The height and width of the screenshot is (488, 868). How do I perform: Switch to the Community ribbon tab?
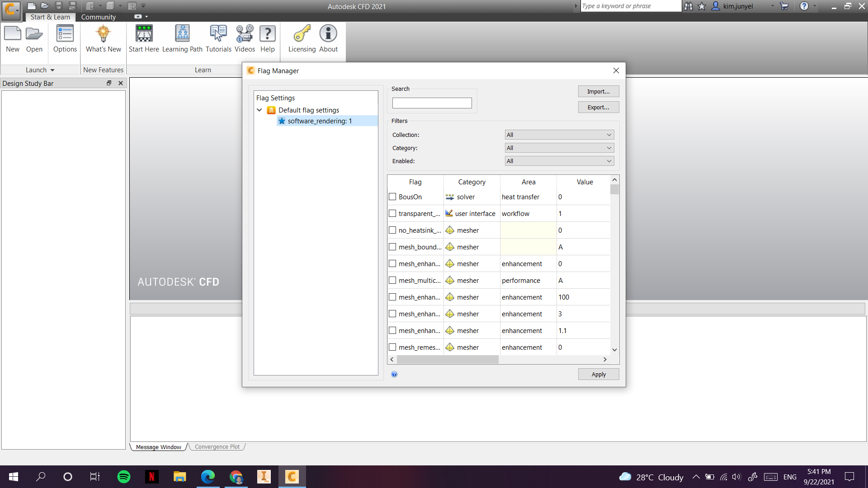(x=99, y=17)
